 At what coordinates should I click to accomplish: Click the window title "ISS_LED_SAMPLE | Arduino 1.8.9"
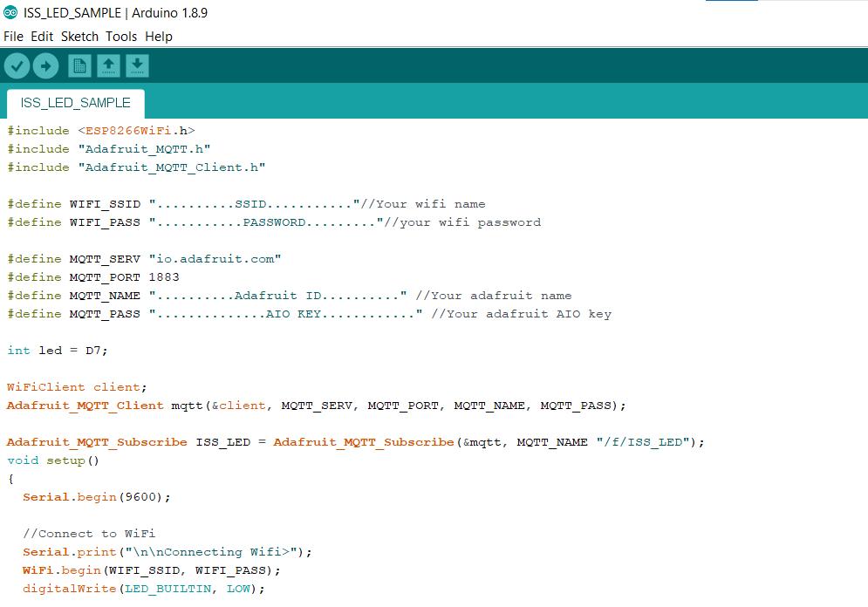click(115, 13)
